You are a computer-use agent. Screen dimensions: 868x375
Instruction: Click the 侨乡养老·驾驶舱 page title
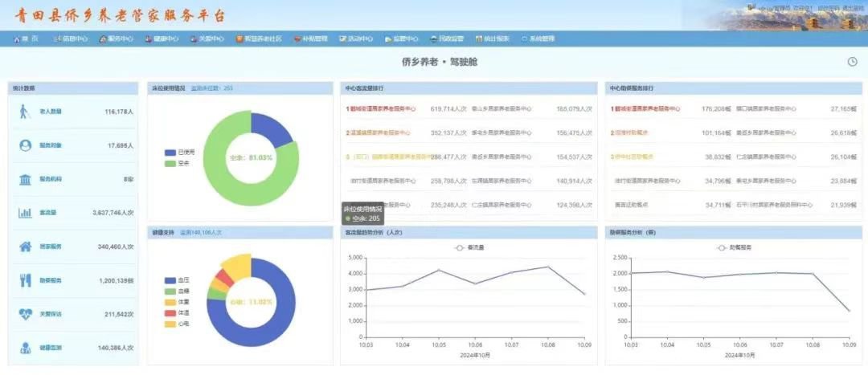pyautogui.click(x=440, y=63)
